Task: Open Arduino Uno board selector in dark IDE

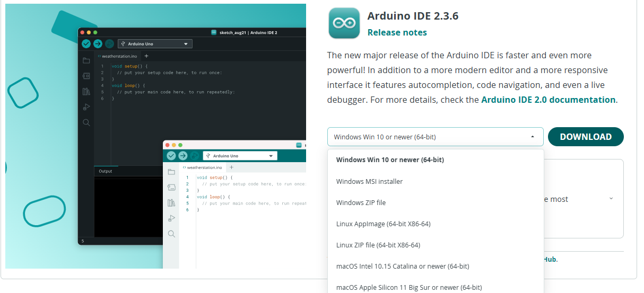Action: pyautogui.click(x=155, y=44)
